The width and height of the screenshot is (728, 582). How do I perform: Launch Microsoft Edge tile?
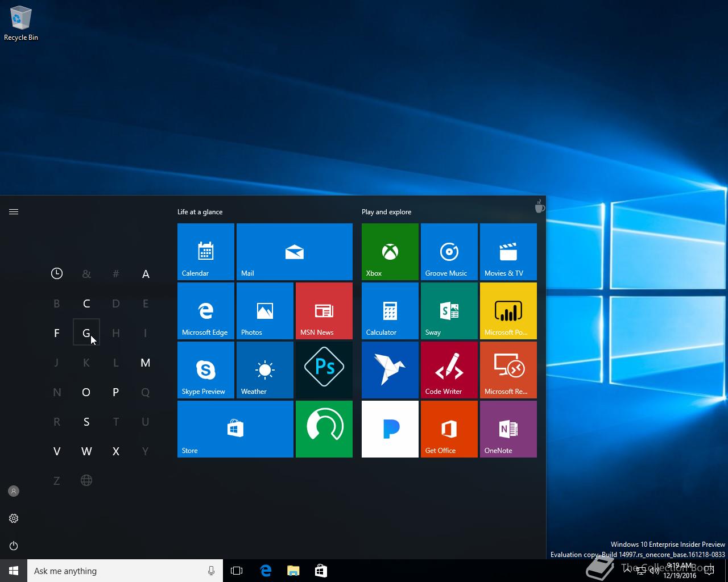pyautogui.click(x=206, y=311)
